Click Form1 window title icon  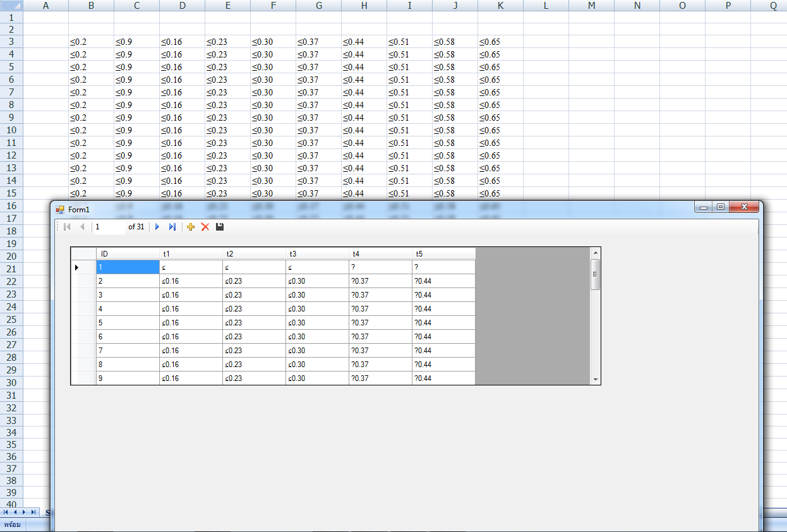60,209
